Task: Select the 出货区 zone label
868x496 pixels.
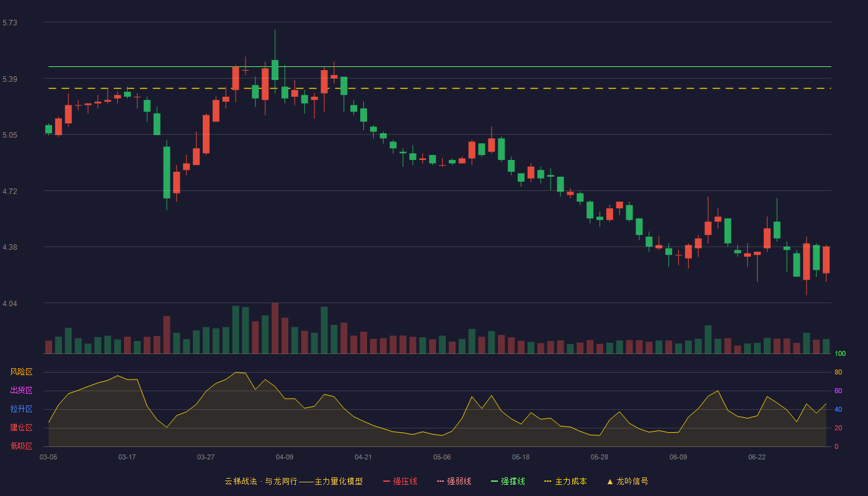Action: click(21, 391)
